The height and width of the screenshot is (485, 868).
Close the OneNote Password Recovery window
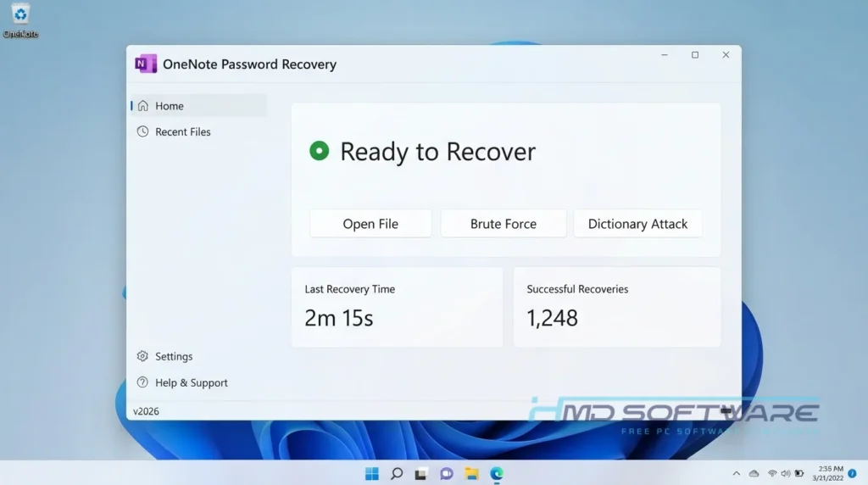point(726,55)
